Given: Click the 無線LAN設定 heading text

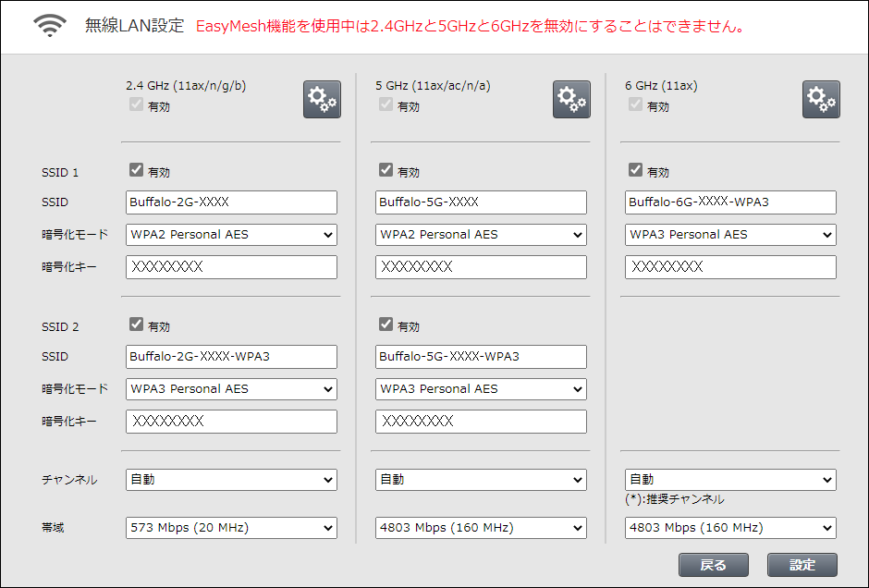Looking at the screenshot, I should tap(134, 26).
